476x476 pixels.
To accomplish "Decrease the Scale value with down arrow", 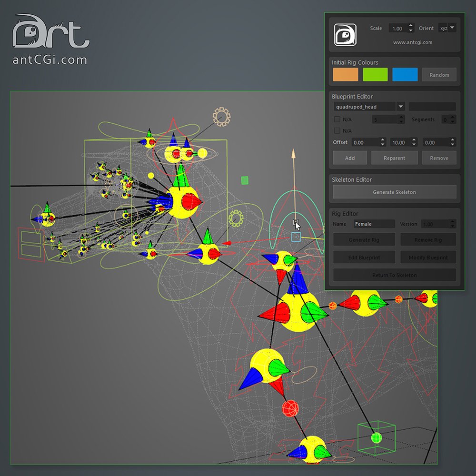I will pos(411,30).
